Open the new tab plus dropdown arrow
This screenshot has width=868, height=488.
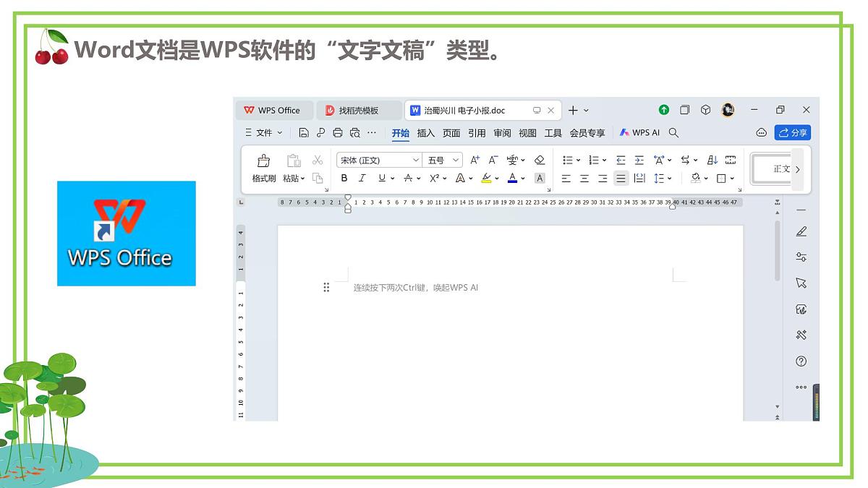pyautogui.click(x=586, y=111)
